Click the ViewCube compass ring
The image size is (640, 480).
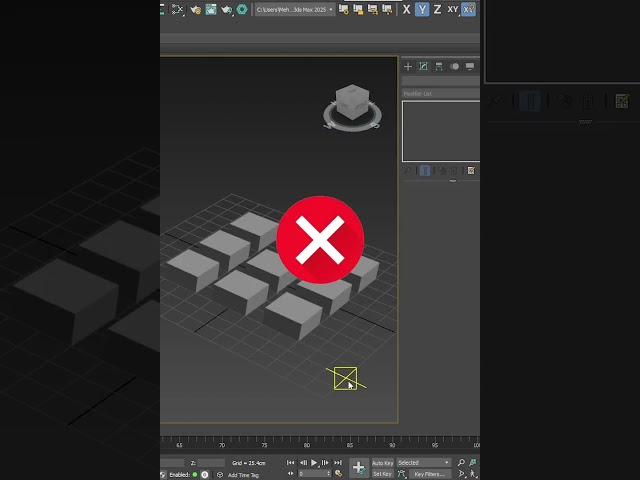click(353, 124)
